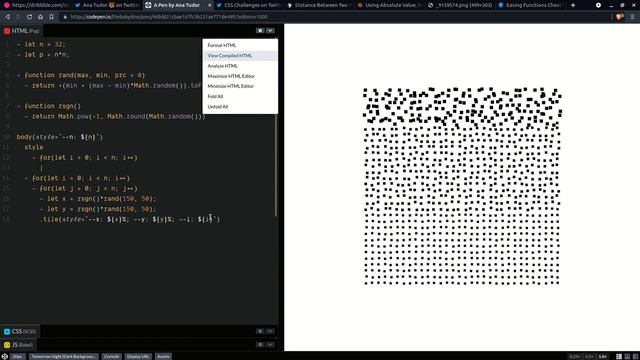Select the HTML (Pug) panel header
640x360 pixels.
pyautogui.click(x=22, y=31)
